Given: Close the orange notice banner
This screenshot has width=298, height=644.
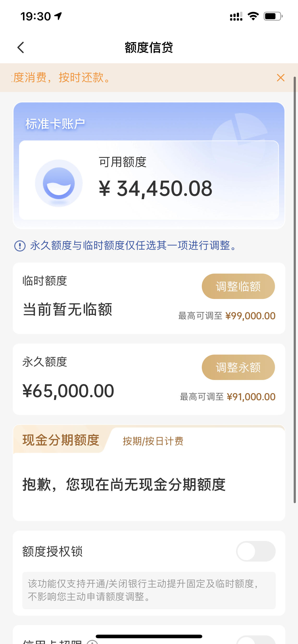Looking at the screenshot, I should point(281,77).
